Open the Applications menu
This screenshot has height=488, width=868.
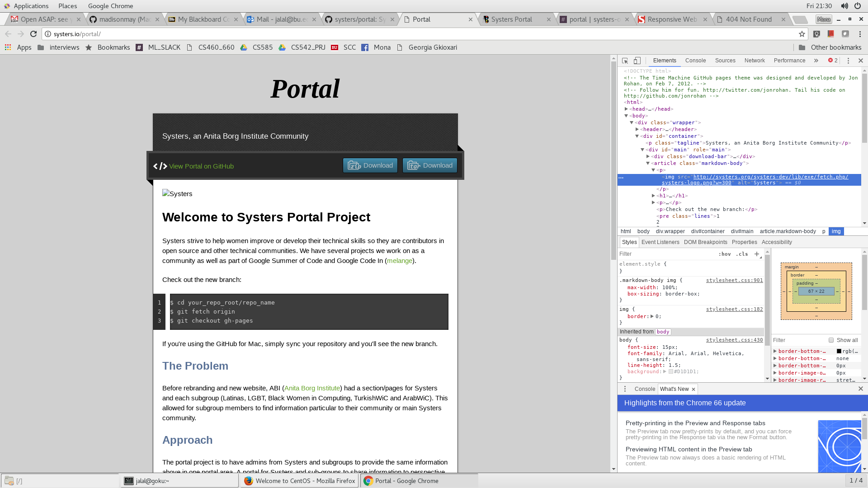click(x=27, y=6)
